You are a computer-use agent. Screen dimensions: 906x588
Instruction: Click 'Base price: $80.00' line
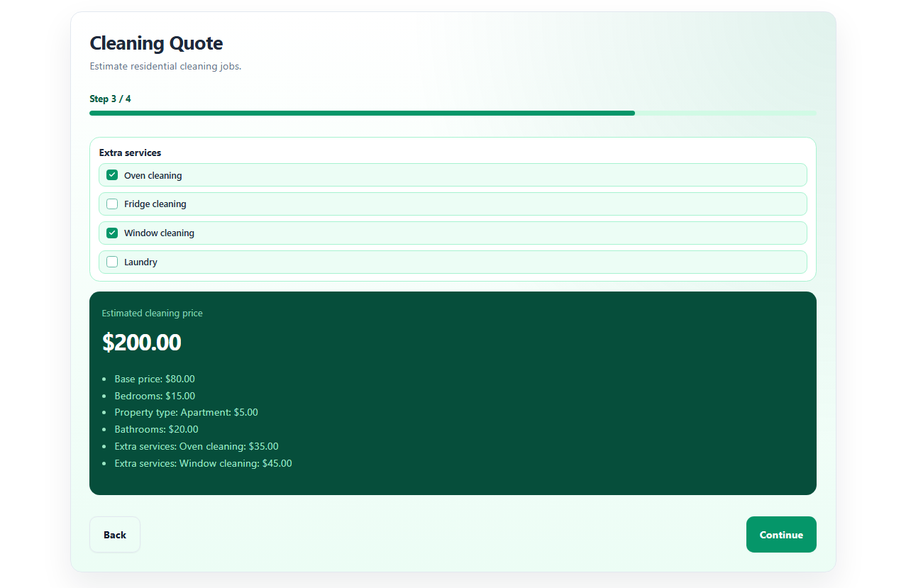tap(155, 379)
